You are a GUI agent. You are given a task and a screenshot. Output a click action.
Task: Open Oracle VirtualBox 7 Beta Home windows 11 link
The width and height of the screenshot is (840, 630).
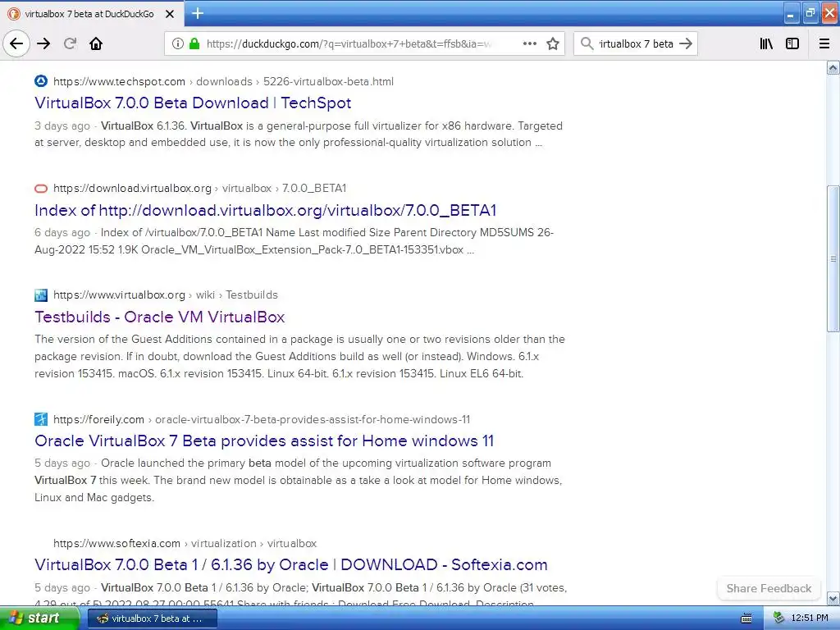click(264, 441)
